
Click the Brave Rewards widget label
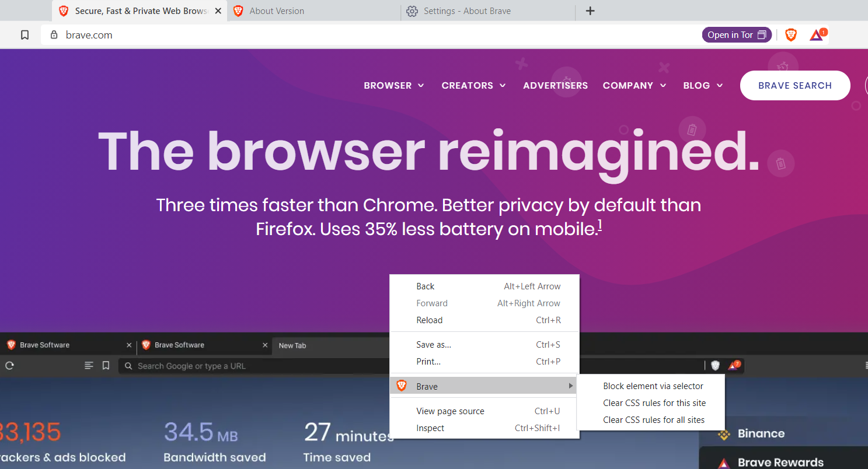(x=781, y=463)
